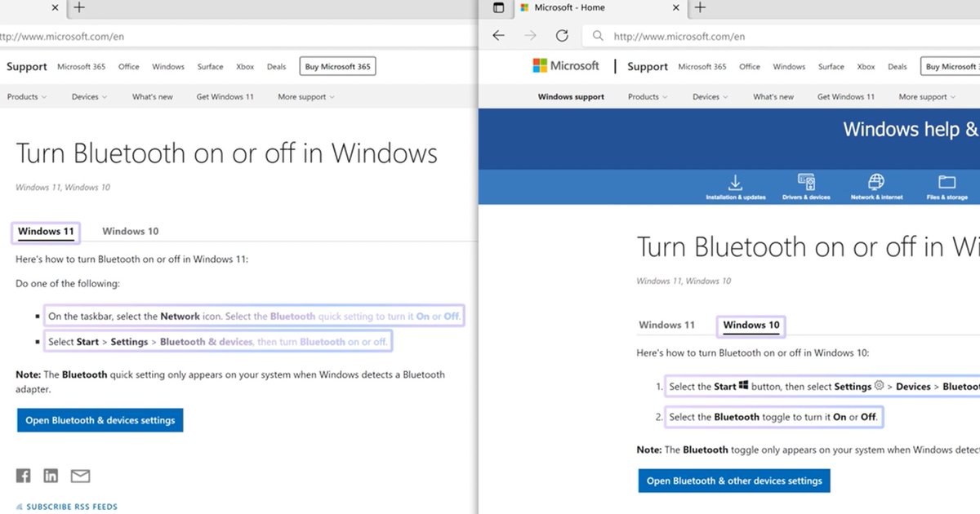Go back in the right browser window

pos(498,36)
